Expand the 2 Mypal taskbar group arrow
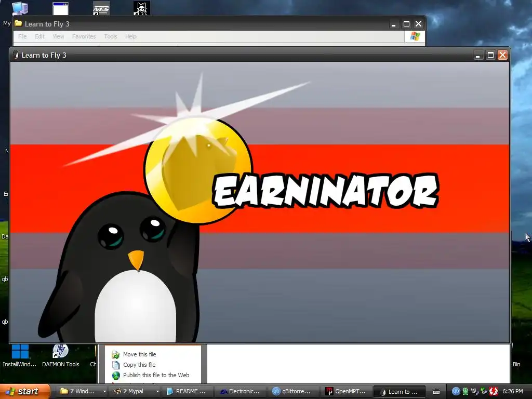 tap(157, 392)
